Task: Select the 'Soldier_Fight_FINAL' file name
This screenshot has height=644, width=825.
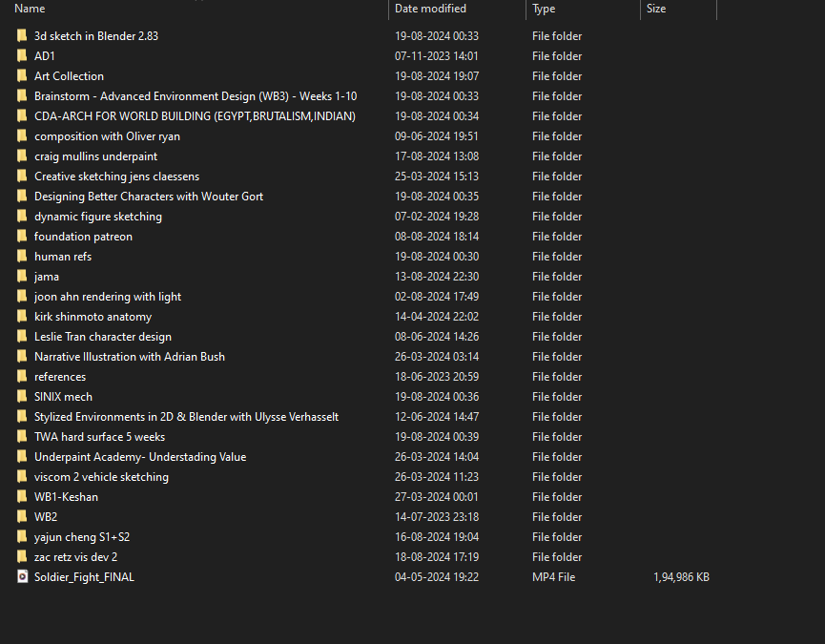Action: [84, 576]
